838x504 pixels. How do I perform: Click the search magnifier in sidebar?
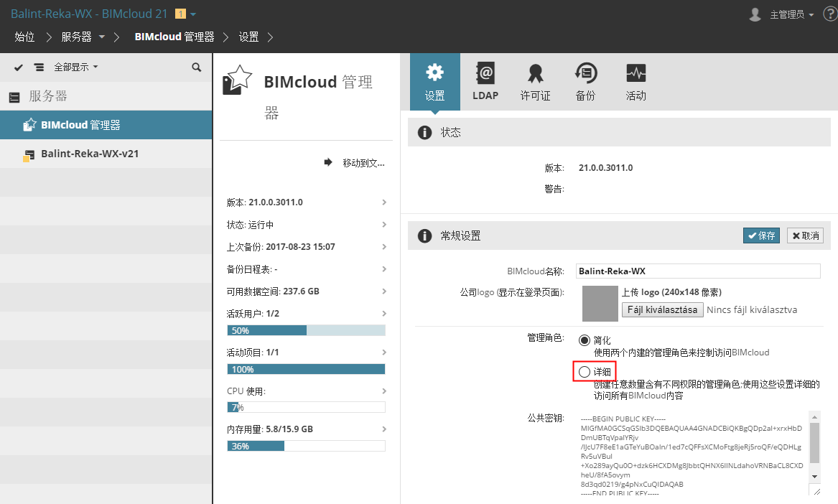coord(197,67)
